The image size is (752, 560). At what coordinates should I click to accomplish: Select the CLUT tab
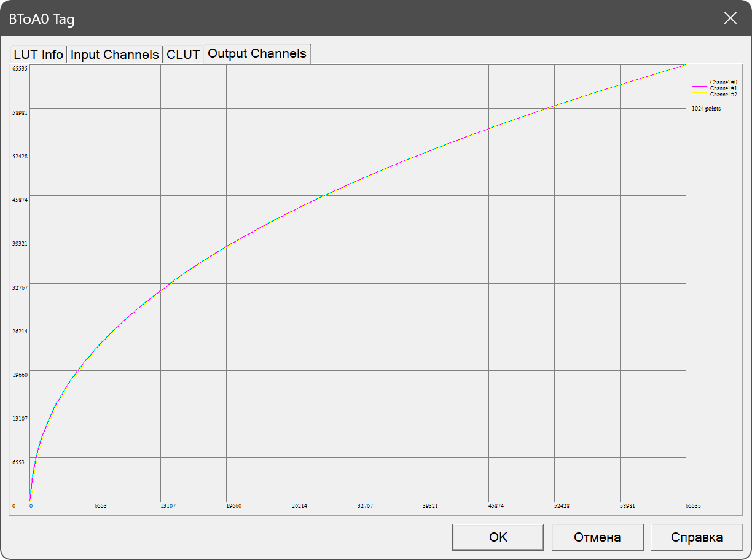coord(183,55)
